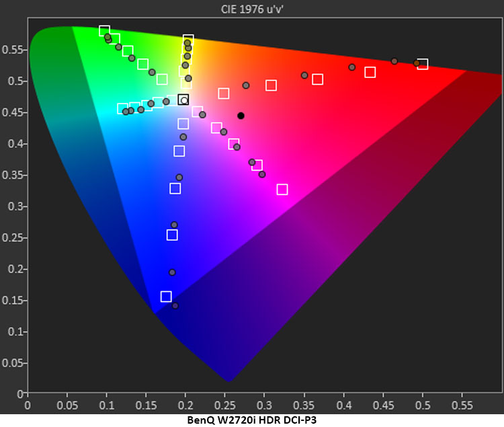The image size is (504, 427).
Task: Click the y-axis label 0.2
Action: click(15, 269)
